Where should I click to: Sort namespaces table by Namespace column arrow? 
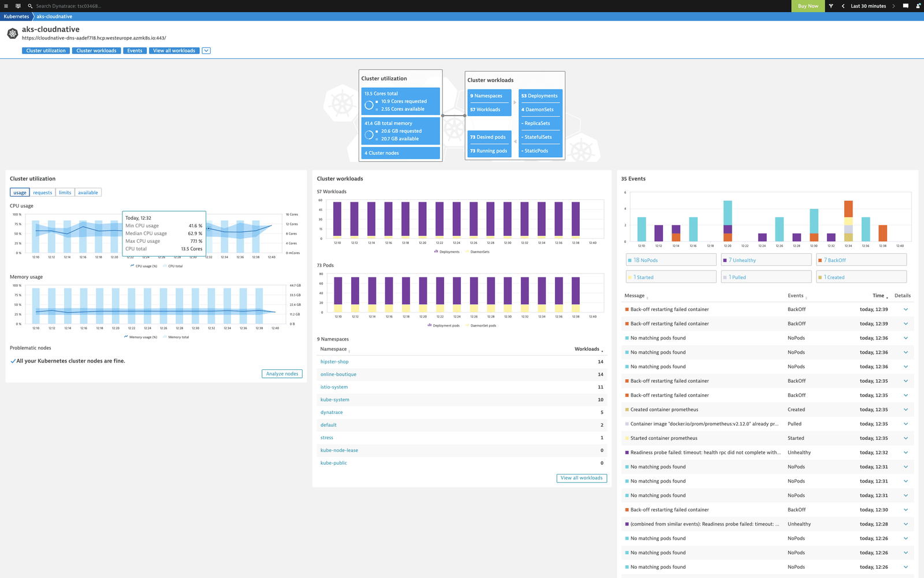[x=349, y=351]
